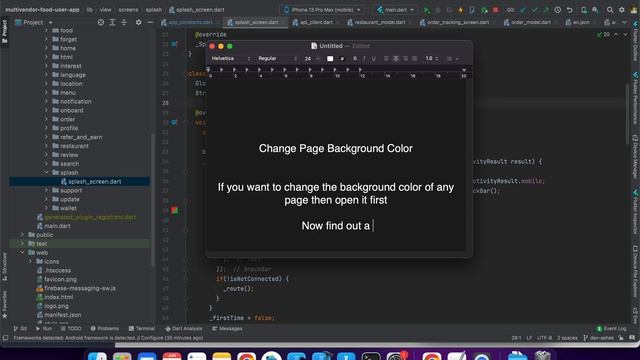Click the text highlight color button in TextEdit
This screenshot has height=360, width=640.
pos(342,59)
